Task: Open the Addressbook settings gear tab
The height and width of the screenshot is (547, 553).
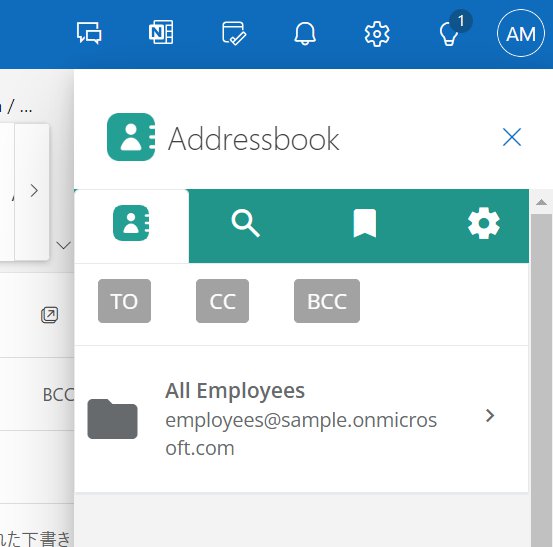Action: 484,223
